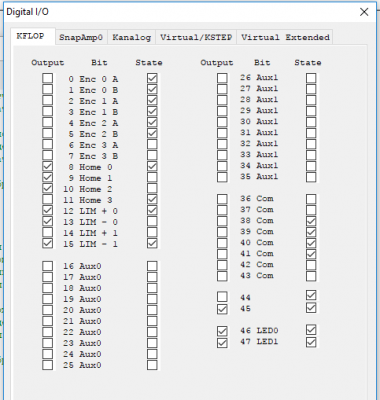The height and width of the screenshot is (400, 380).
Task: Enable Output for bit 3 Enc 1 B
Action: point(48,111)
